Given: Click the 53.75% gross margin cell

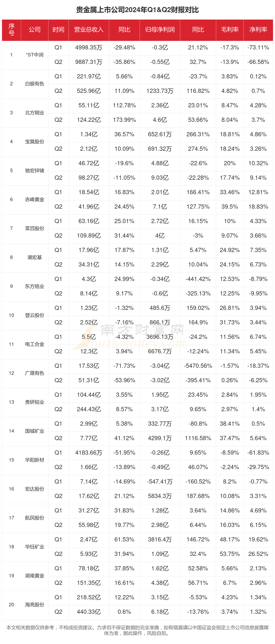Looking at the screenshot, I should (x=230, y=554).
